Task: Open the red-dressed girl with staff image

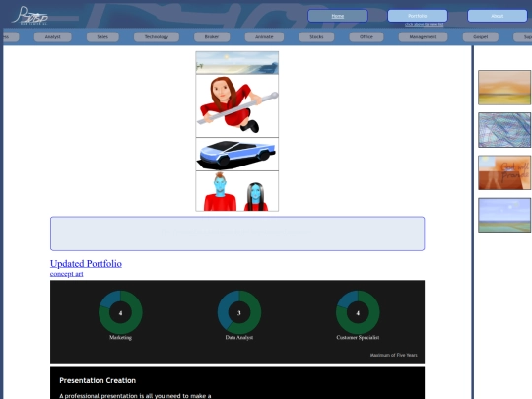Action: tap(237, 105)
